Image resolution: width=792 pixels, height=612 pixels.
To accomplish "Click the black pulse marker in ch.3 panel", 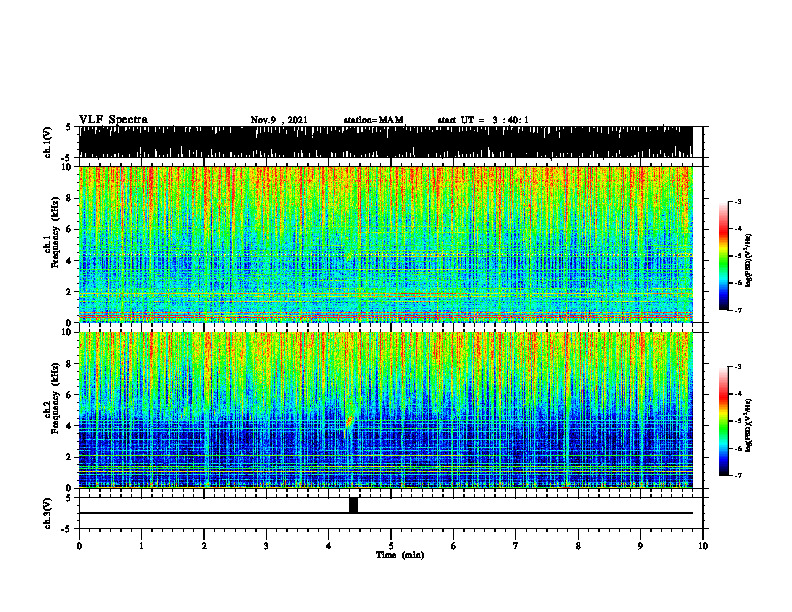I will [x=354, y=505].
